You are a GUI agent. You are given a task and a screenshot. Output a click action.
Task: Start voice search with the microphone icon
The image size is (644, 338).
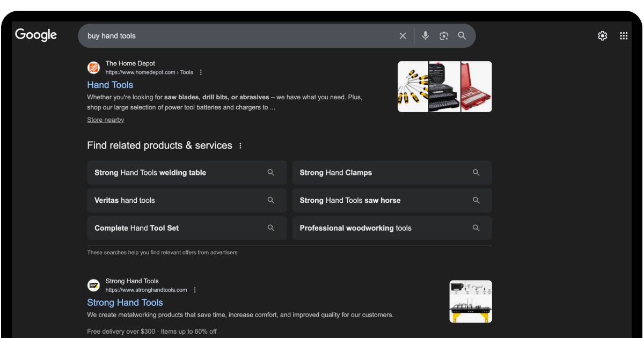pos(426,36)
